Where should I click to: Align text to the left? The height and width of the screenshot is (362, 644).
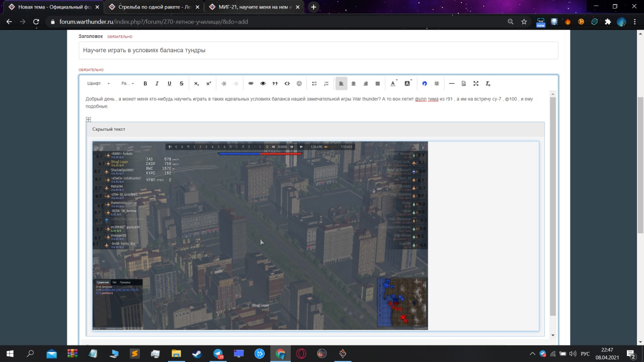click(342, 83)
